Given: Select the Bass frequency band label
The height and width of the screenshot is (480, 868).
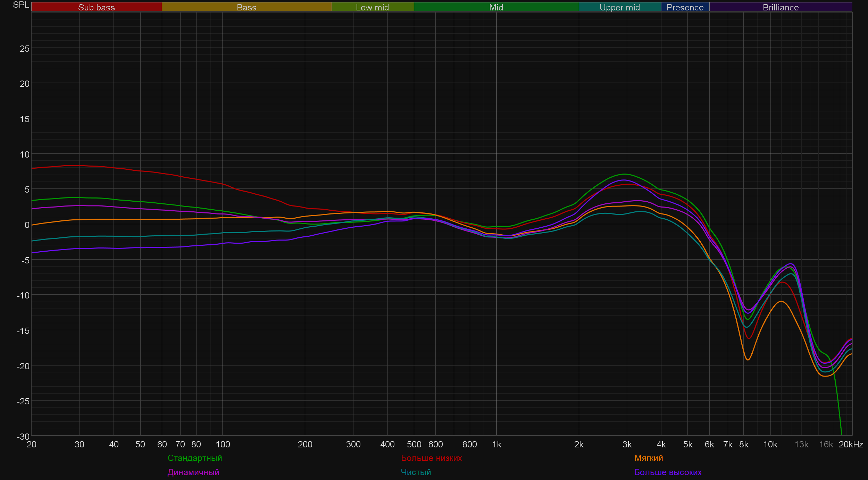Looking at the screenshot, I should [247, 7].
